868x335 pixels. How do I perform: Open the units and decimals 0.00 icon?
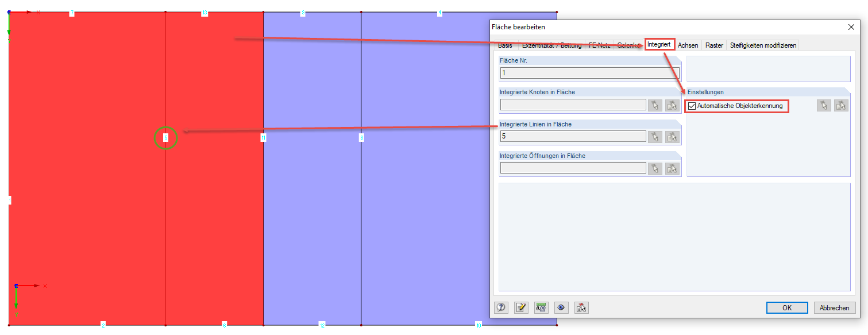tap(541, 307)
